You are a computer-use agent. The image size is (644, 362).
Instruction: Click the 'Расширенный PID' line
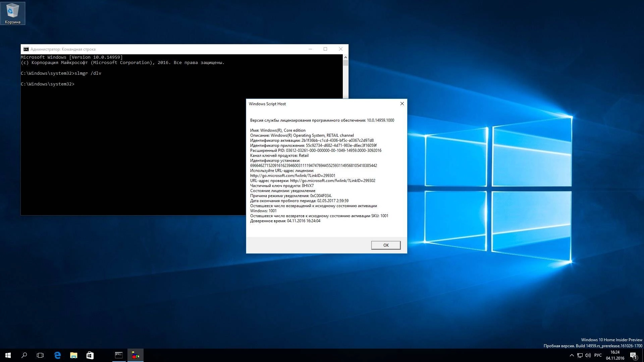[316, 150]
